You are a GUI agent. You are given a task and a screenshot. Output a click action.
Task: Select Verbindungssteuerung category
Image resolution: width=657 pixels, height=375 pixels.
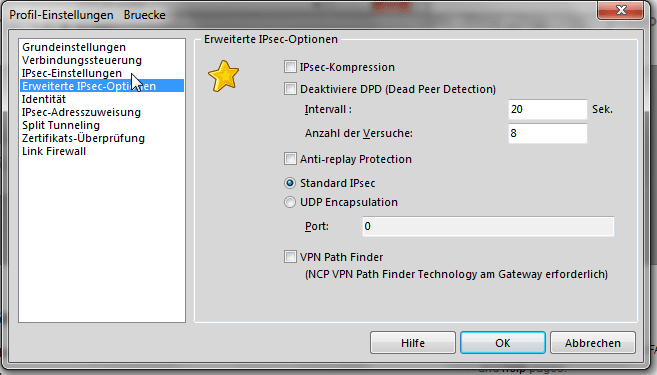(82, 60)
